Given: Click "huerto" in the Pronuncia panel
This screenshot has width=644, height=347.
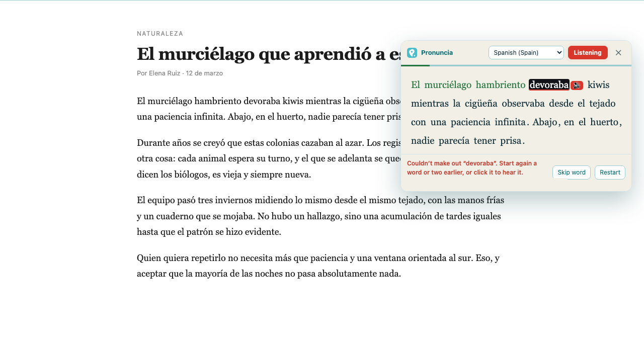Looking at the screenshot, I should point(604,122).
